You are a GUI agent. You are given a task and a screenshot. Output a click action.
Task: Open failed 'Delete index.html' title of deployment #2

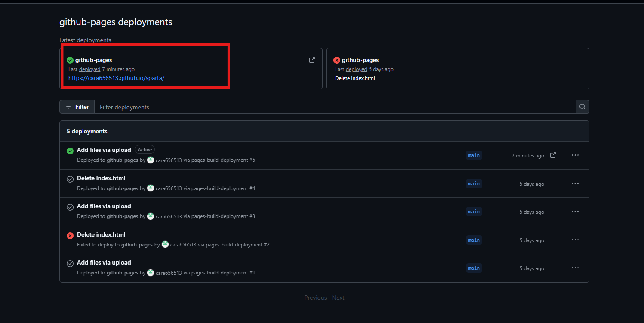(x=101, y=234)
